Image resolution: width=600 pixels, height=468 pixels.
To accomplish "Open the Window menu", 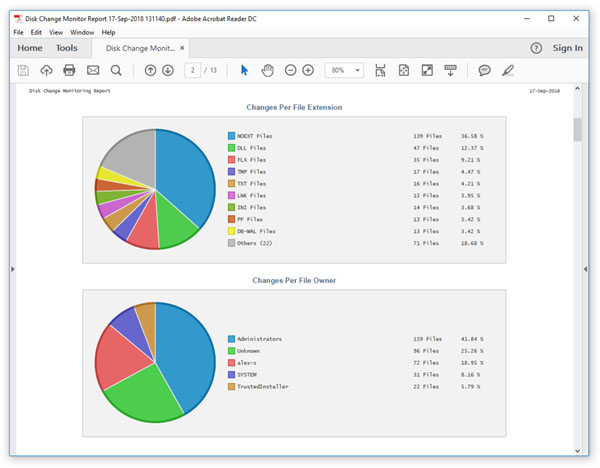I will tap(82, 33).
